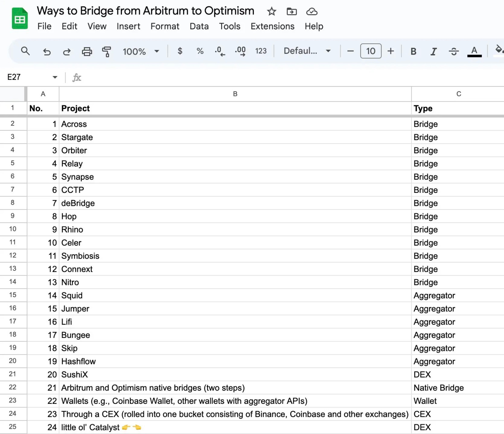504x434 pixels.
Task: Toggle bold formatting
Action: pyautogui.click(x=413, y=52)
